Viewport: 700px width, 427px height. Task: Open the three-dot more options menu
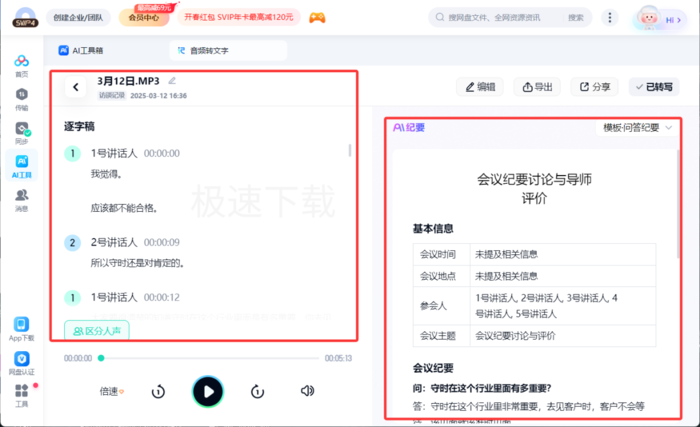coord(610,17)
